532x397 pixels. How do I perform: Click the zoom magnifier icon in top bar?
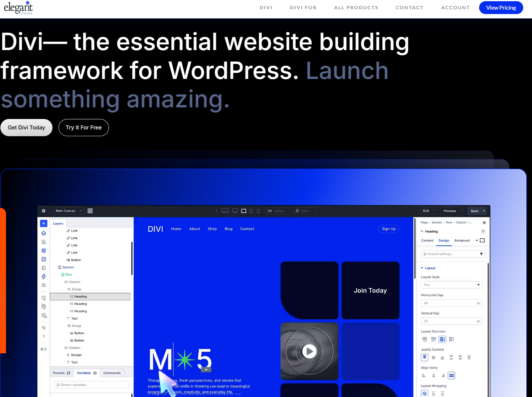297,211
